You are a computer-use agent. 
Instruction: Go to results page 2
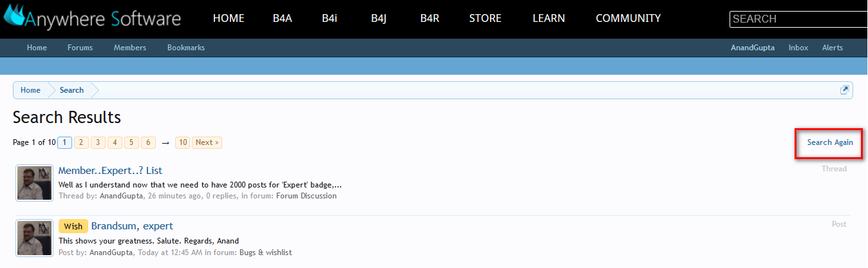point(81,142)
